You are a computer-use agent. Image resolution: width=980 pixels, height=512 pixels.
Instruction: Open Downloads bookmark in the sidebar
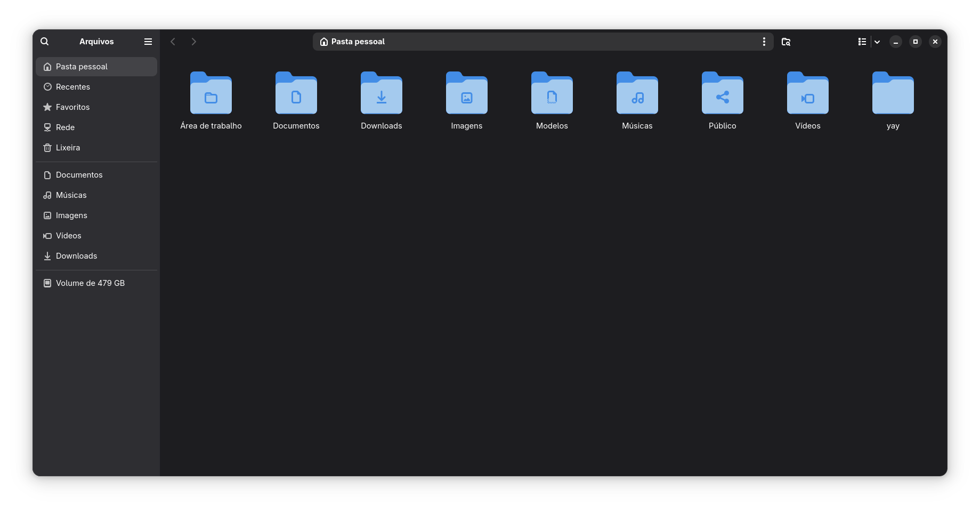[x=96, y=256]
